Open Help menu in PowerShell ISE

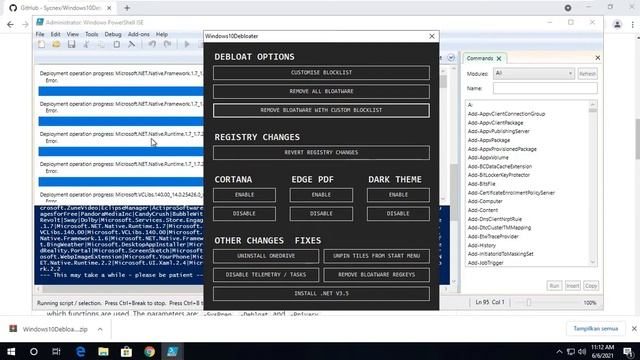(x=162, y=34)
